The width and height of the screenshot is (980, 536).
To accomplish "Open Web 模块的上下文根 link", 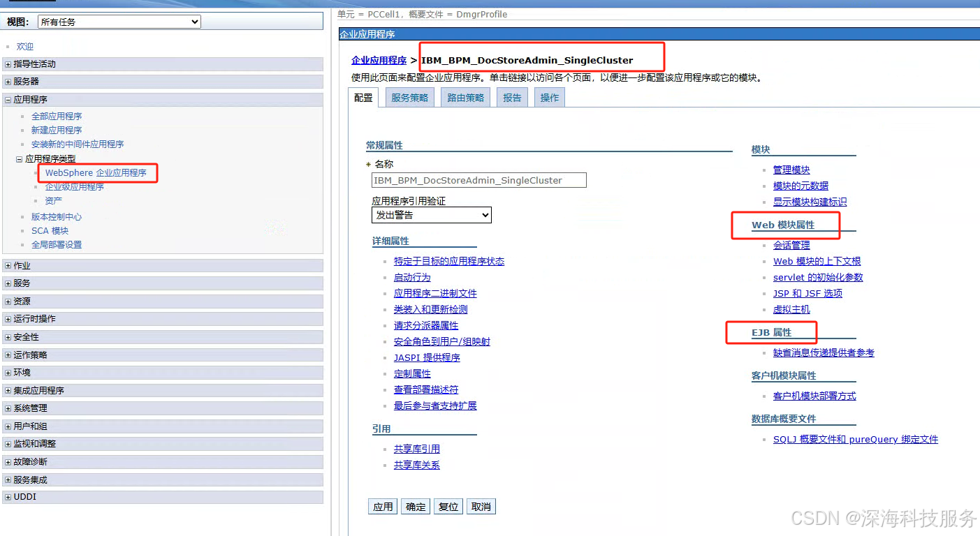I will (x=817, y=262).
